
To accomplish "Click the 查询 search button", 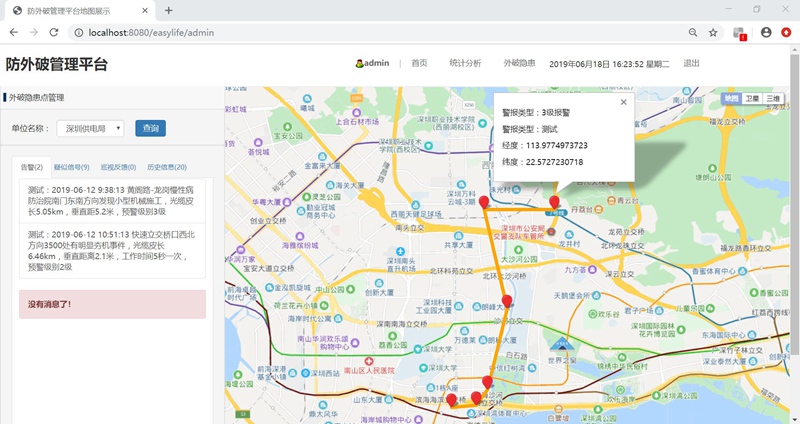I will pos(150,128).
